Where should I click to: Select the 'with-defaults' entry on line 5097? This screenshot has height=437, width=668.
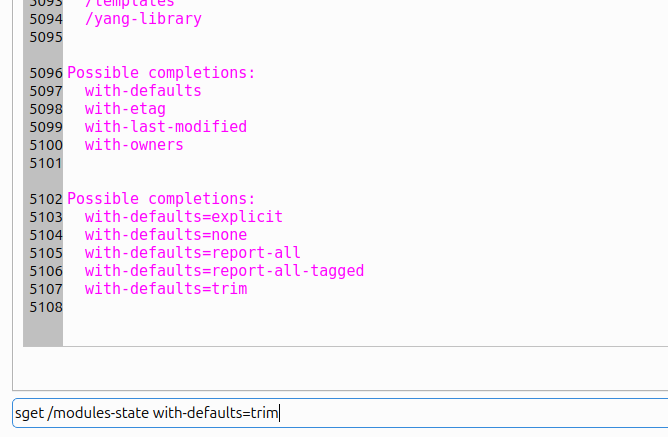click(x=143, y=91)
